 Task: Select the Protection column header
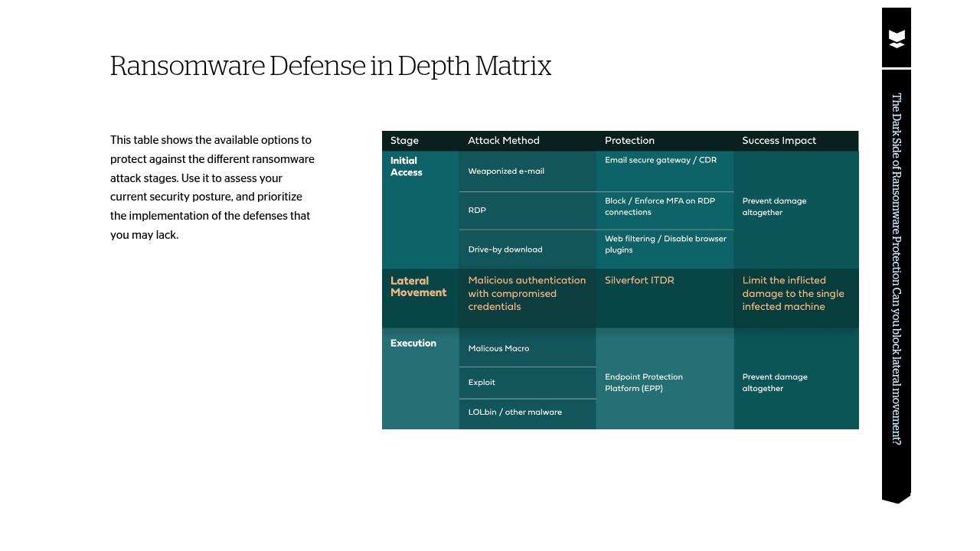point(629,141)
